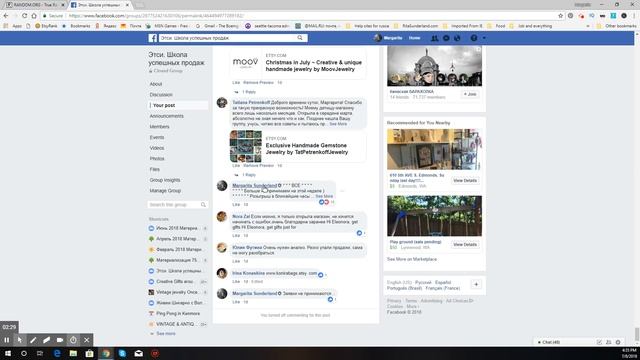View Details of Edmonds sale listing
Image resolution: width=640 pixels, height=360 pixels.
(465, 180)
